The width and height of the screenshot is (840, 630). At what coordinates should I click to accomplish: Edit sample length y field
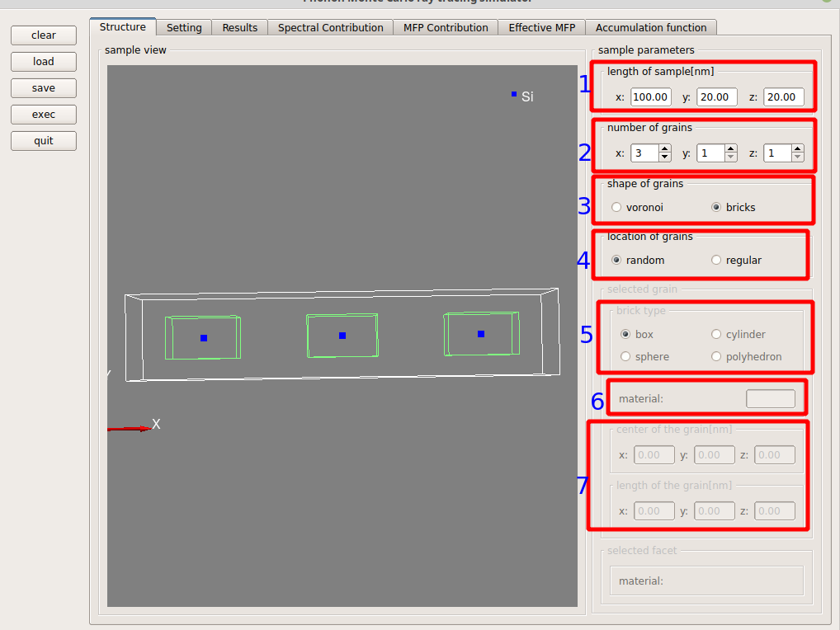717,96
